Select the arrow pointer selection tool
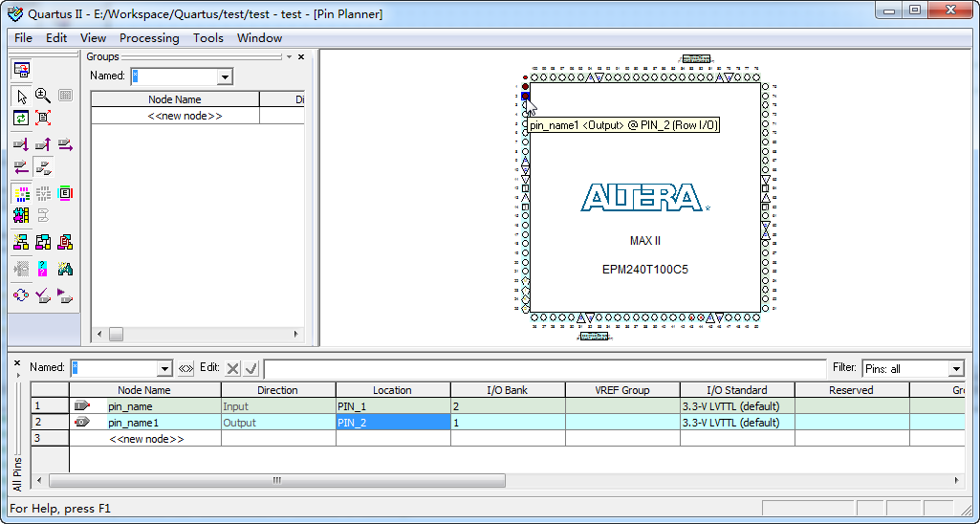 coord(21,96)
